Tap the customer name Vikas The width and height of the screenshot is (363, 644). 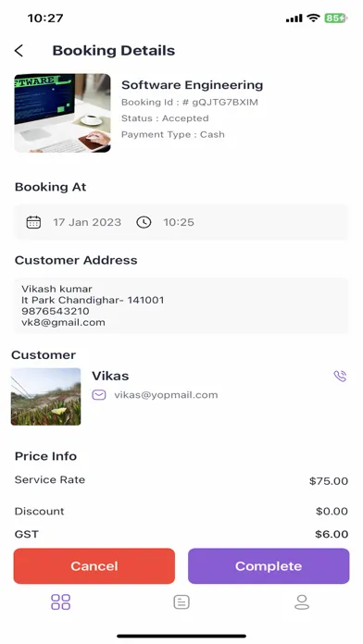pos(110,376)
